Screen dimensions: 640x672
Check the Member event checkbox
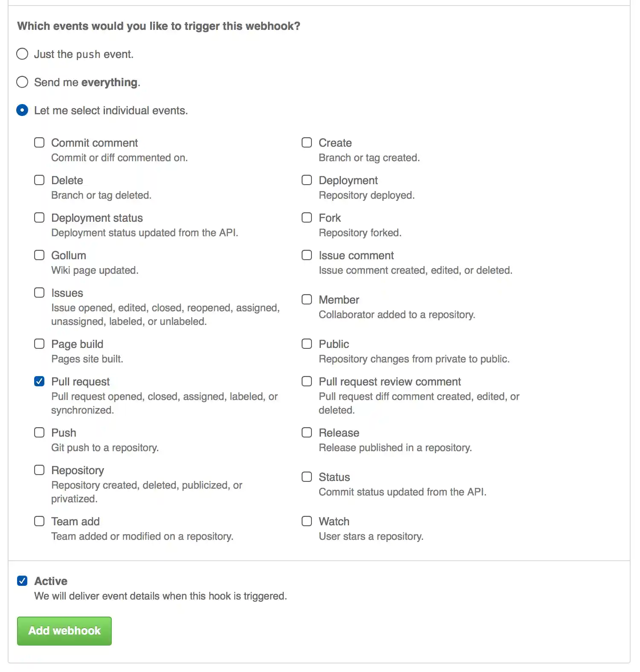pos(307,299)
